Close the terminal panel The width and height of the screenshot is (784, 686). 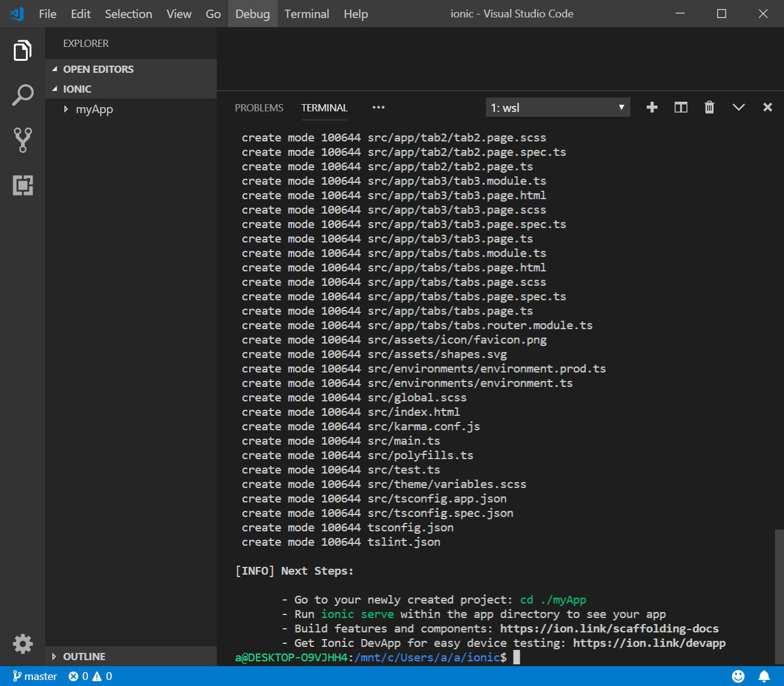(767, 107)
